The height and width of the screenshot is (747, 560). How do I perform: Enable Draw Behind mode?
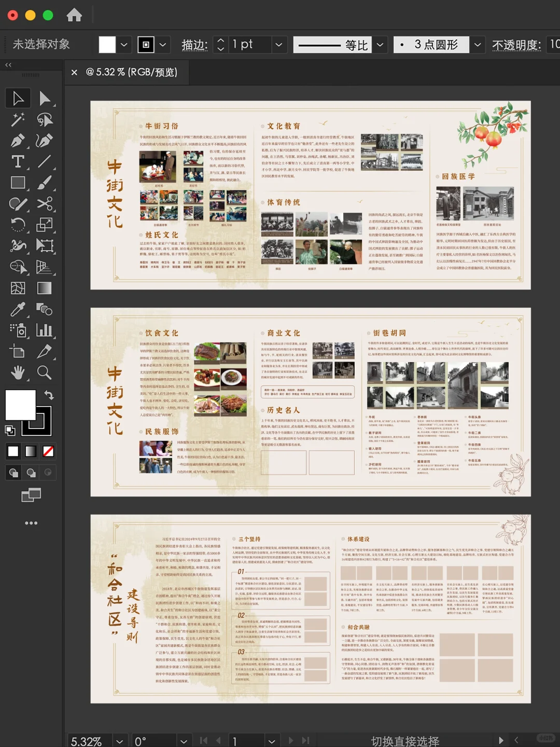(31, 473)
